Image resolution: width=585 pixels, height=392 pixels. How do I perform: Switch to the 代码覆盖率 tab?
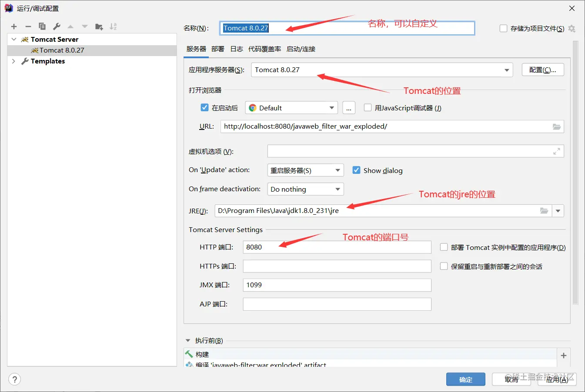pos(264,49)
